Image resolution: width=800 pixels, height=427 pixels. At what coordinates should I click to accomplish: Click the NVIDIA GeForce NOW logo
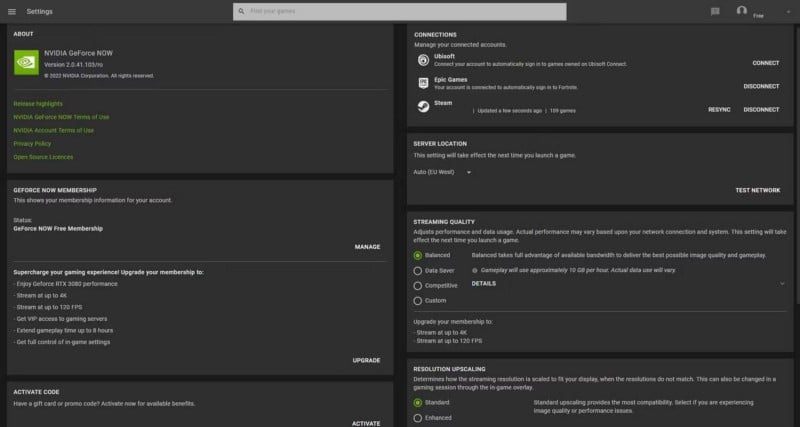point(26,62)
